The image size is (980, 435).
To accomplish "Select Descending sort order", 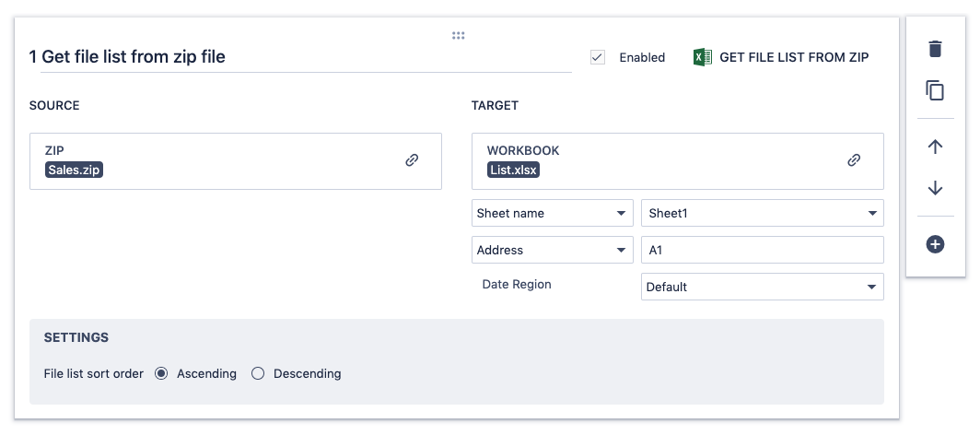I will click(x=258, y=373).
